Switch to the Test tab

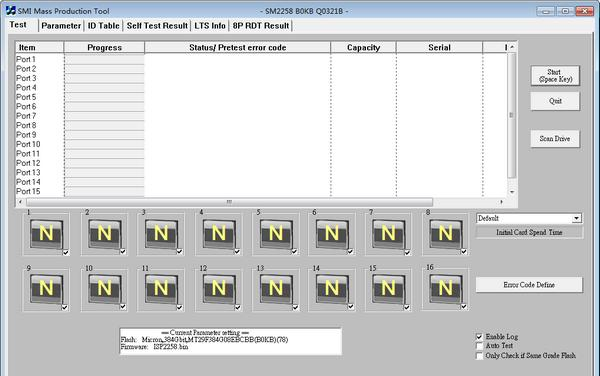pos(18,24)
